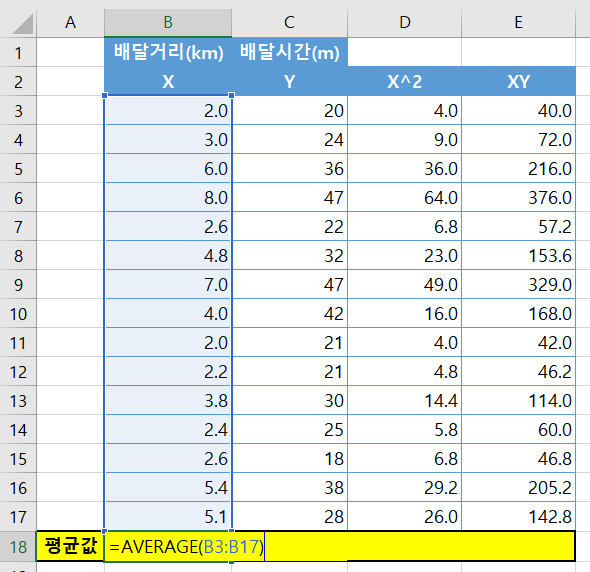Select cell E13 with value 114.0
This screenshot has height=572, width=590.
coord(519,400)
